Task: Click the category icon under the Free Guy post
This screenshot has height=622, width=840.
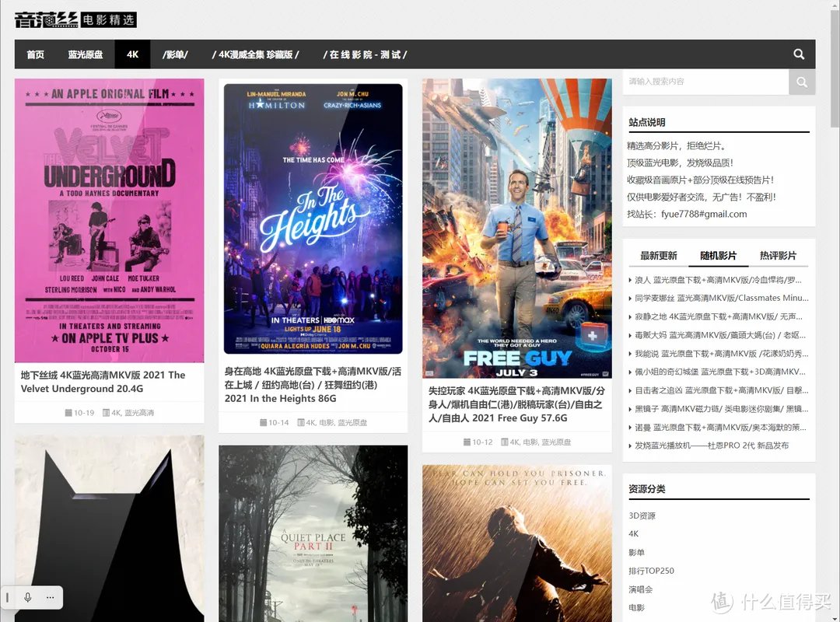Action: tap(504, 442)
